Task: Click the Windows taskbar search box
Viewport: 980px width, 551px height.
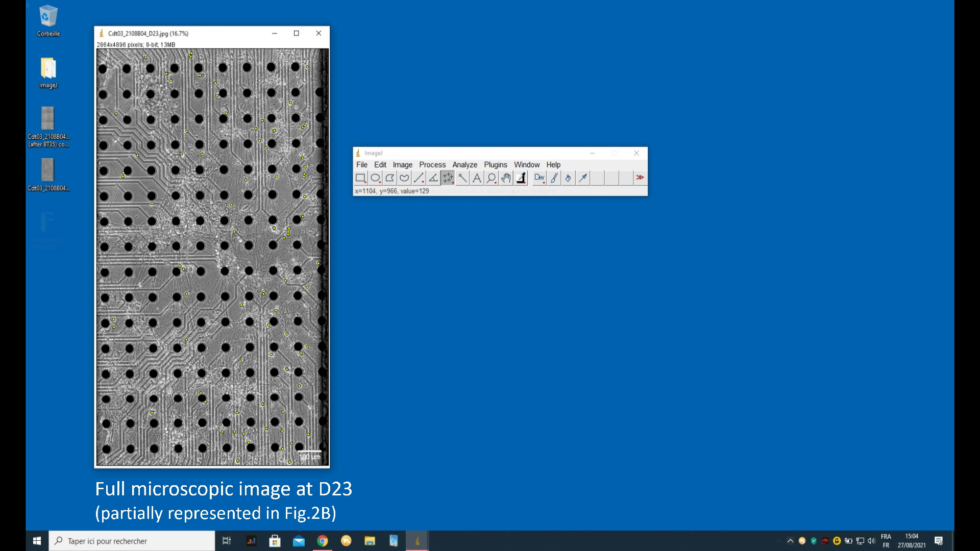Action: (x=133, y=541)
